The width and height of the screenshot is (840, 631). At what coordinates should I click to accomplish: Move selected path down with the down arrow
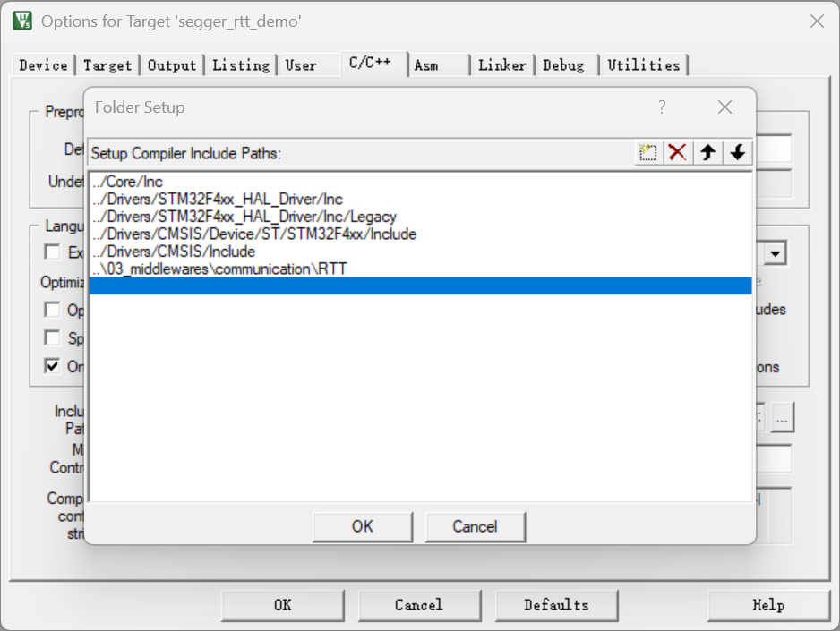(x=737, y=152)
